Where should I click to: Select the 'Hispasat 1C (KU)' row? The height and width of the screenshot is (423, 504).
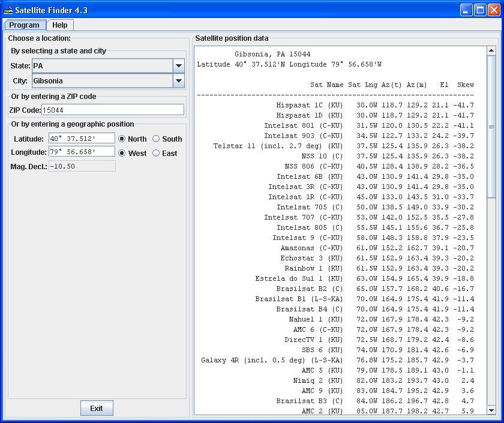[x=335, y=105]
